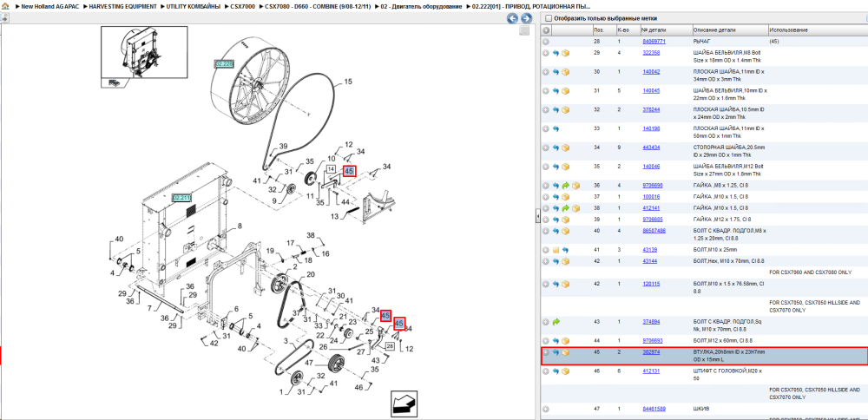Open '02 - Двигатель оборудование' breadcrumb
This screenshot has width=868, height=420.
[x=421, y=7]
